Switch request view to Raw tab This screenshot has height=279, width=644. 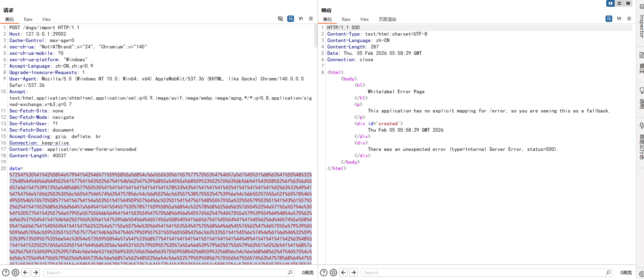point(28,20)
